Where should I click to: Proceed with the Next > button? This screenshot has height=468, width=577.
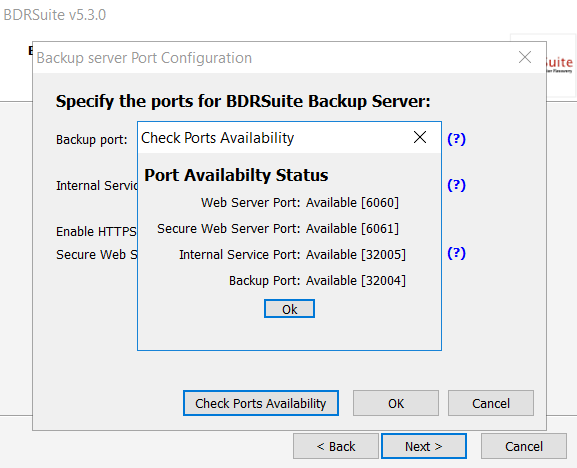point(424,446)
